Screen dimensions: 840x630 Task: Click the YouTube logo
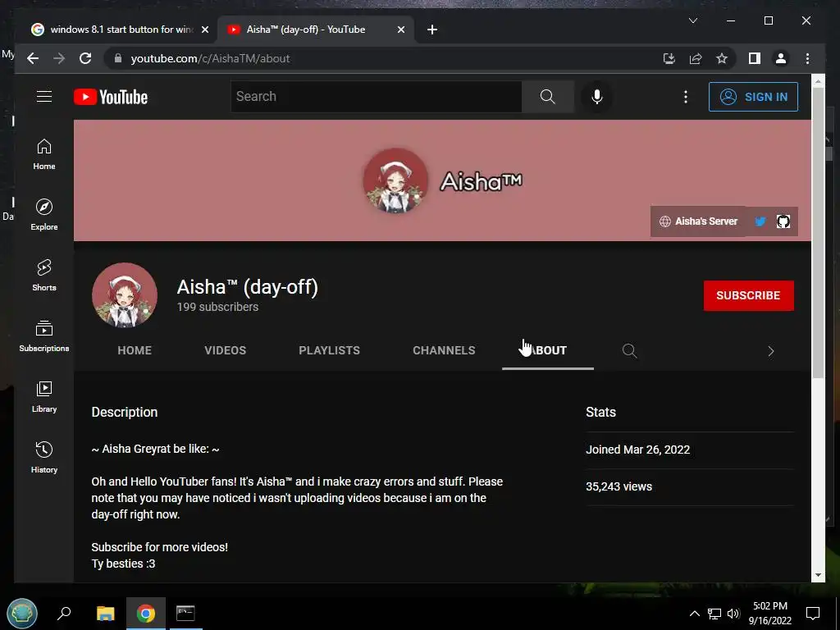tap(111, 97)
